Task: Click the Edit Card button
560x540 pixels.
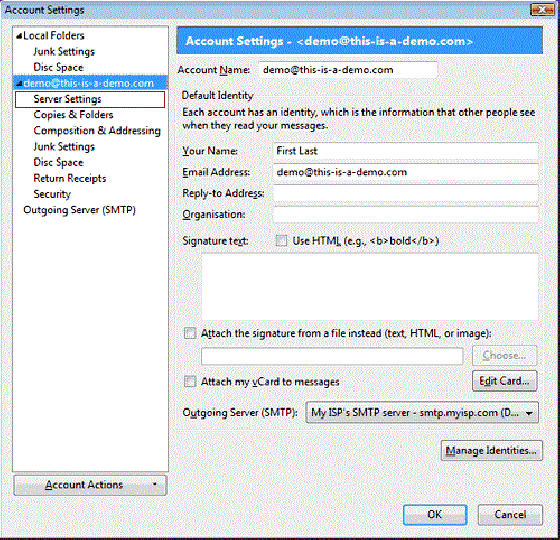Action: point(504,381)
